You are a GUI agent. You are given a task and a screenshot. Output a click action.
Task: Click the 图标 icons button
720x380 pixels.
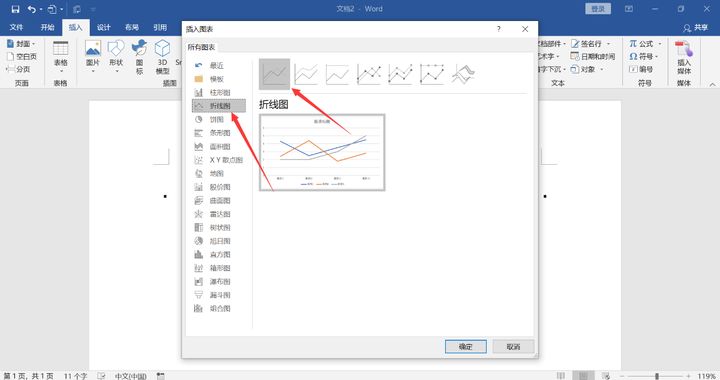point(139,57)
